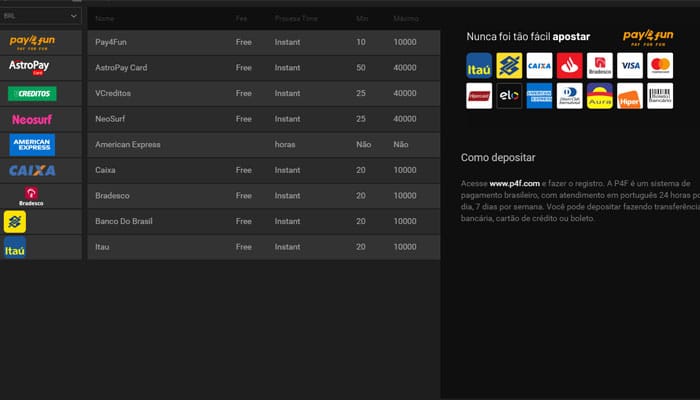Click the AstroPay Card row name
The image size is (700, 400).
coord(121,67)
